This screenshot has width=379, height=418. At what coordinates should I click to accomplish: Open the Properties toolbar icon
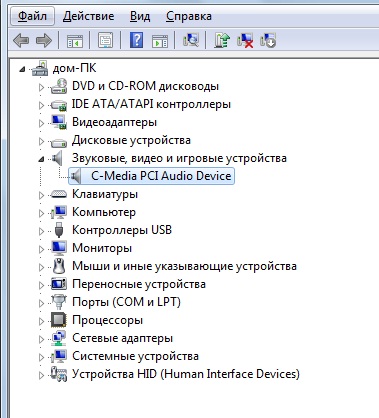105,41
